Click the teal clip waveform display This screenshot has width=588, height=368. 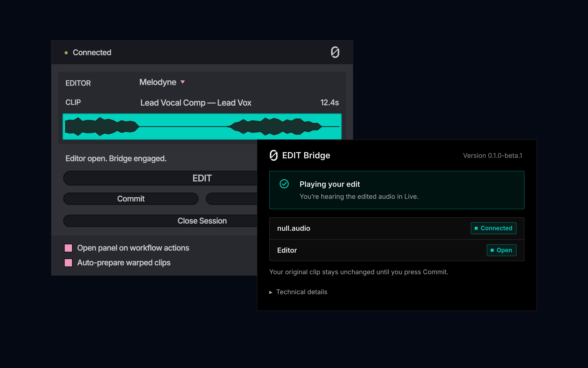(202, 127)
